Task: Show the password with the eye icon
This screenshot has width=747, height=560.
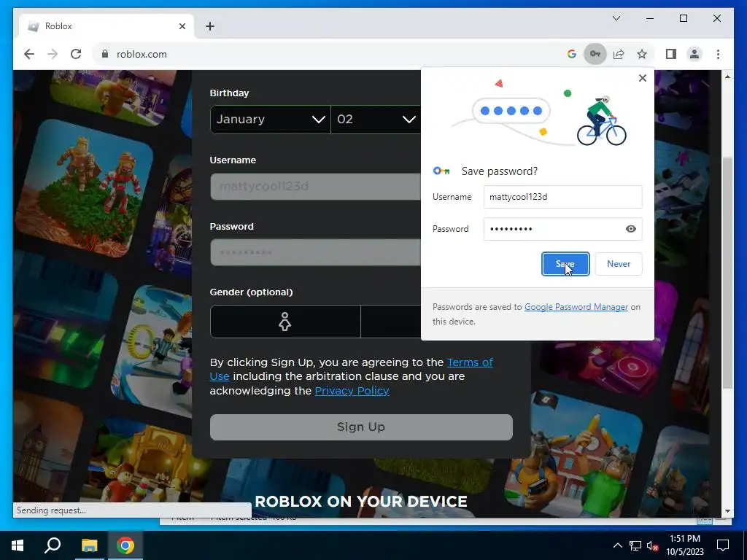Action: click(x=630, y=229)
